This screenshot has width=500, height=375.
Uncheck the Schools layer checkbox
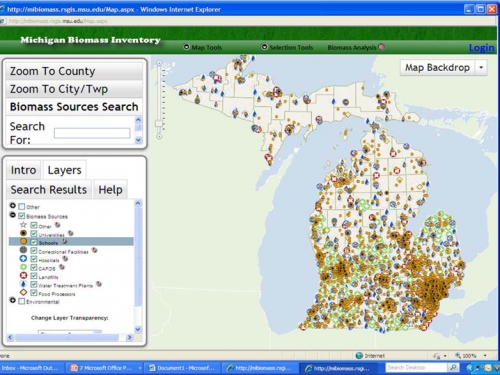tap(34, 242)
